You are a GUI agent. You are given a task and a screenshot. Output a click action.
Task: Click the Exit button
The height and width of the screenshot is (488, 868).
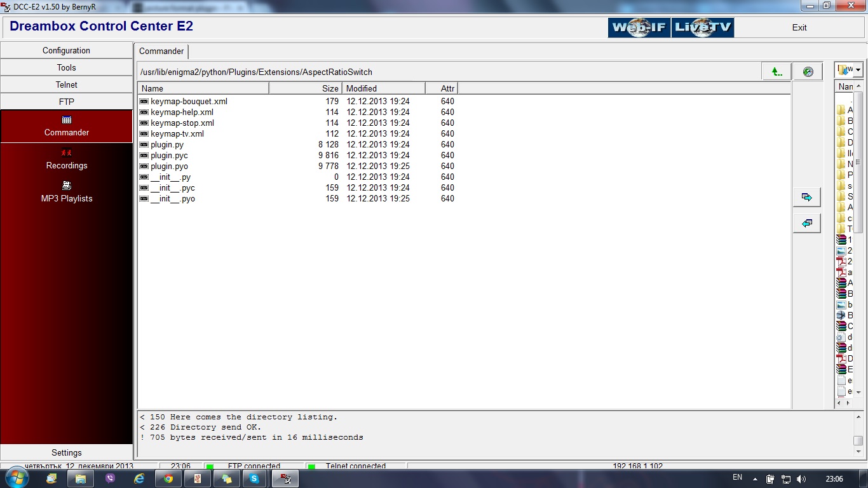[799, 27]
